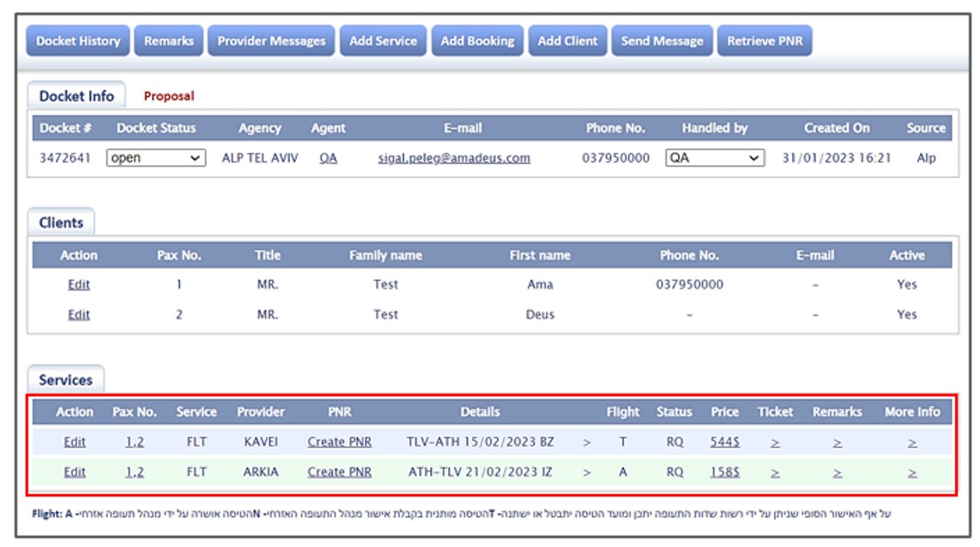
Task: Create PNR for the ARKIA flight
Action: (338, 471)
